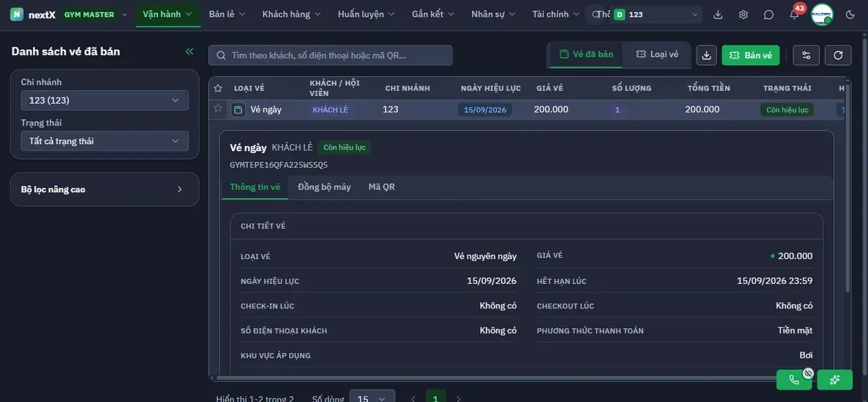
Task: Click the export download button beside Bán vé
Action: [x=707, y=55]
